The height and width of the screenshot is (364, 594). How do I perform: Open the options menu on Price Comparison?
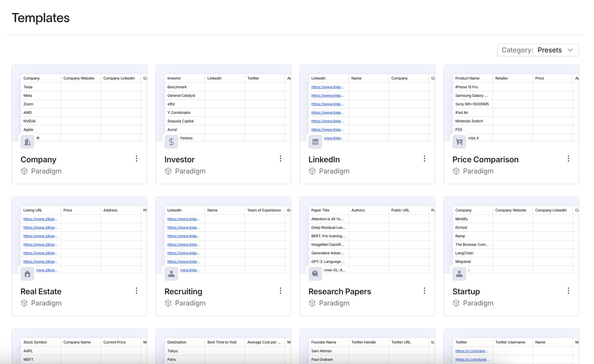coord(568,159)
